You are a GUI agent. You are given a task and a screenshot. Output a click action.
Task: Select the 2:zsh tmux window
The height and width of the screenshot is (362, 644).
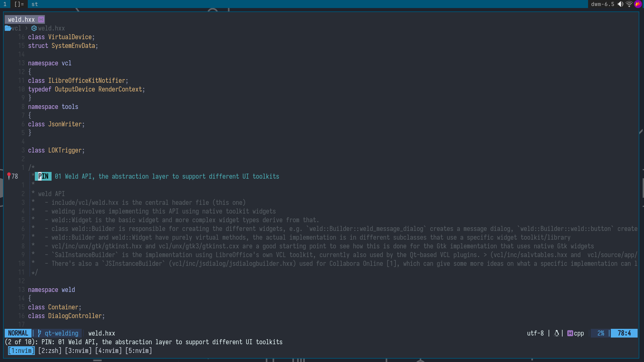click(50, 351)
